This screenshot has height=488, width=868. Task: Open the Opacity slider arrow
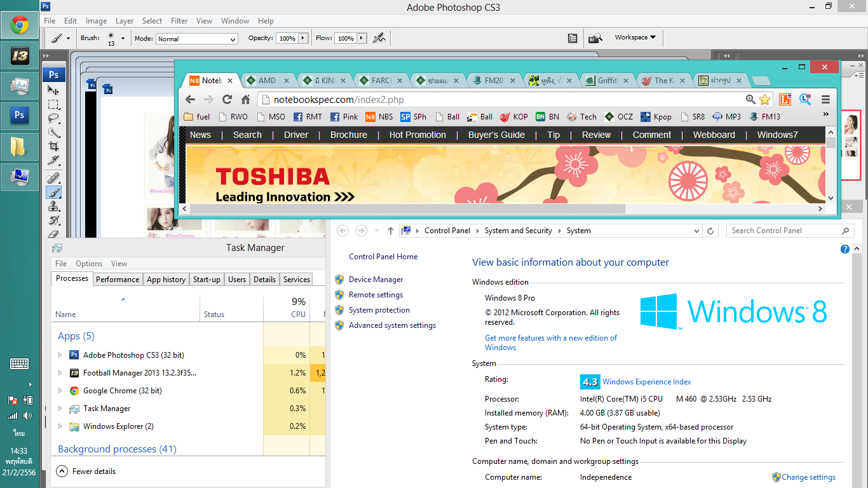click(x=303, y=38)
